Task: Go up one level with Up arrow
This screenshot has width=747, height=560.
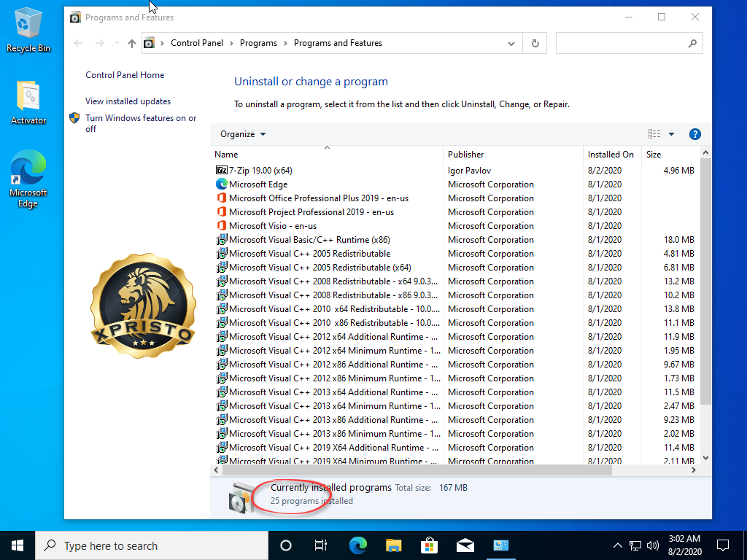Action: pos(132,43)
